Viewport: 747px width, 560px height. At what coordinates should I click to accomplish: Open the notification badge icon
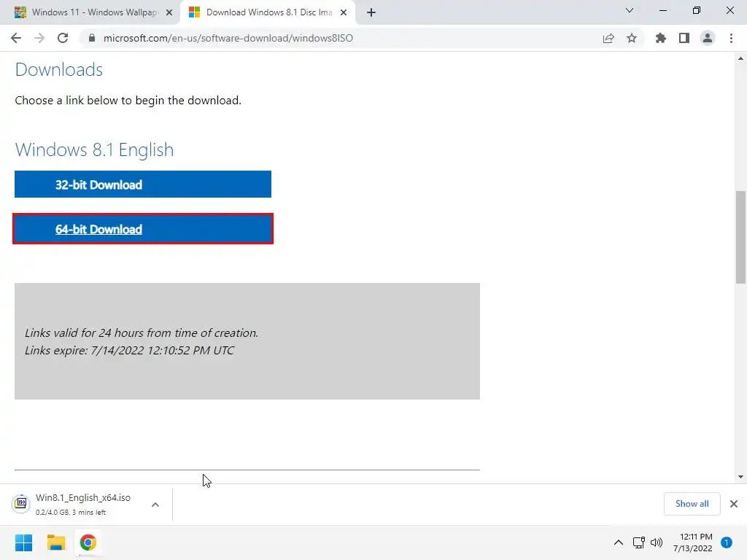(727, 542)
